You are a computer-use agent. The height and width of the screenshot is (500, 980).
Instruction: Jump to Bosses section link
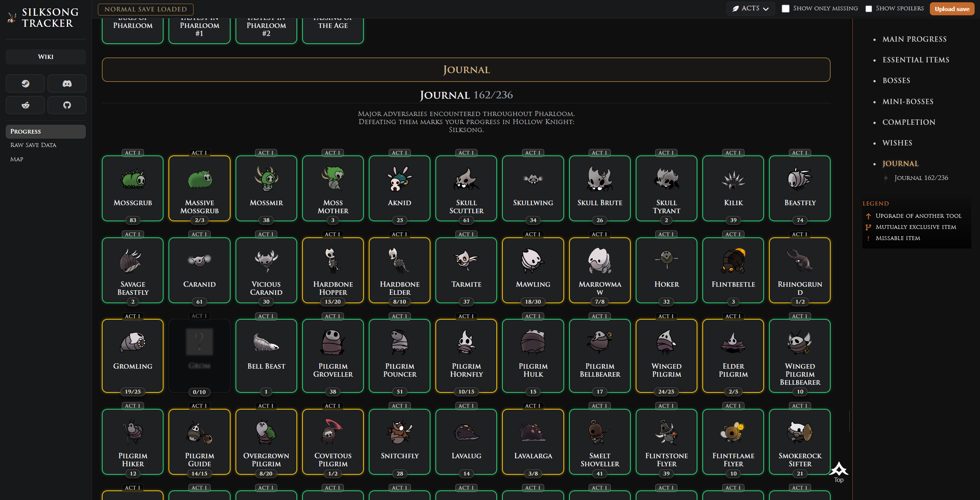896,80
